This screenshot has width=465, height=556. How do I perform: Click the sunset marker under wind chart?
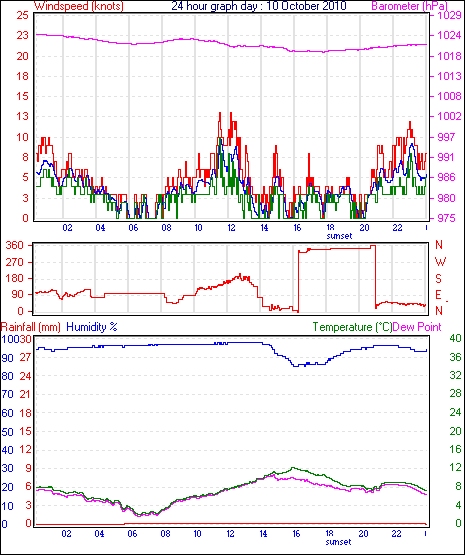coord(339,236)
